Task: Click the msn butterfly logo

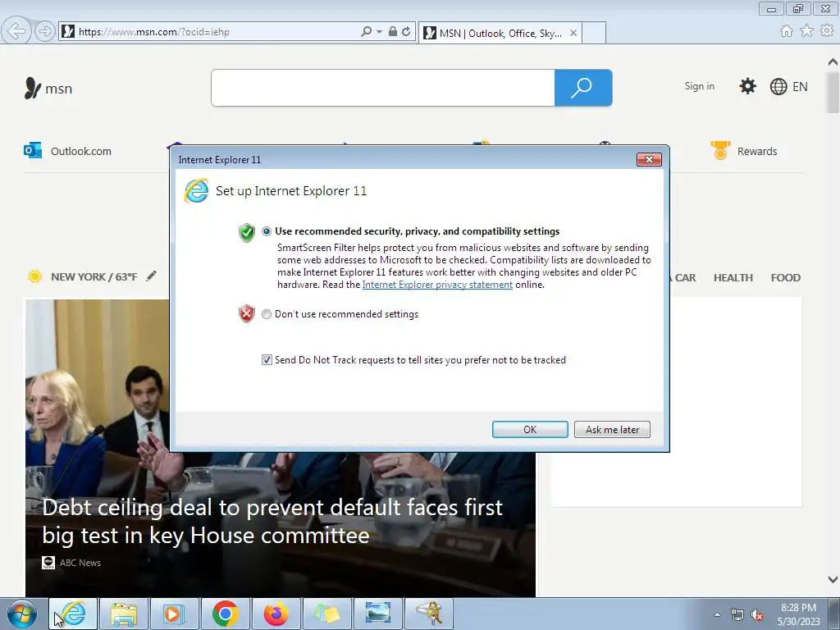Action: tap(32, 88)
